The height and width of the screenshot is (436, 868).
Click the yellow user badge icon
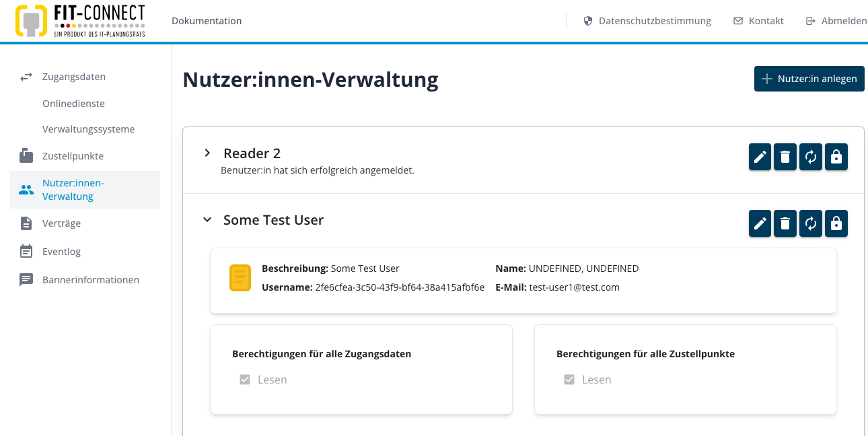point(240,278)
